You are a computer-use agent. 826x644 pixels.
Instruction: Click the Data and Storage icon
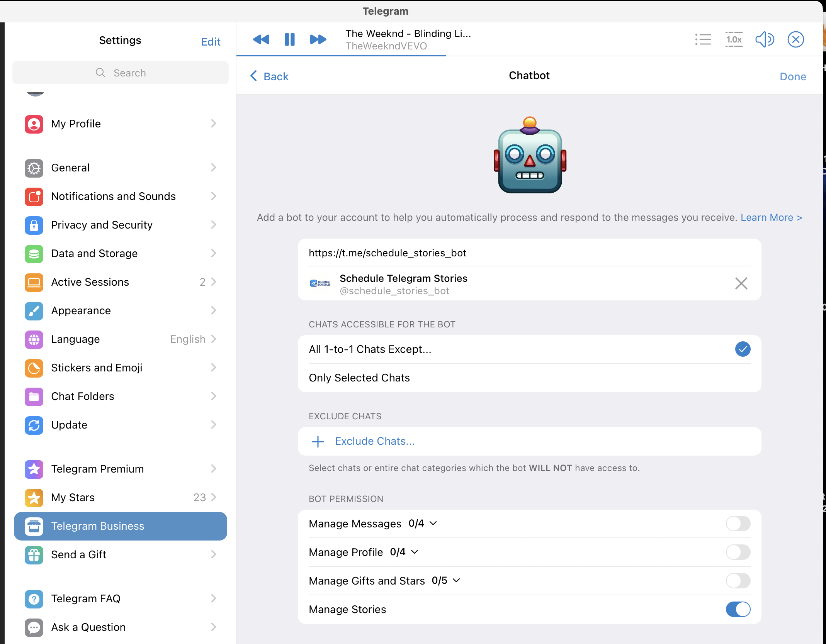(34, 254)
